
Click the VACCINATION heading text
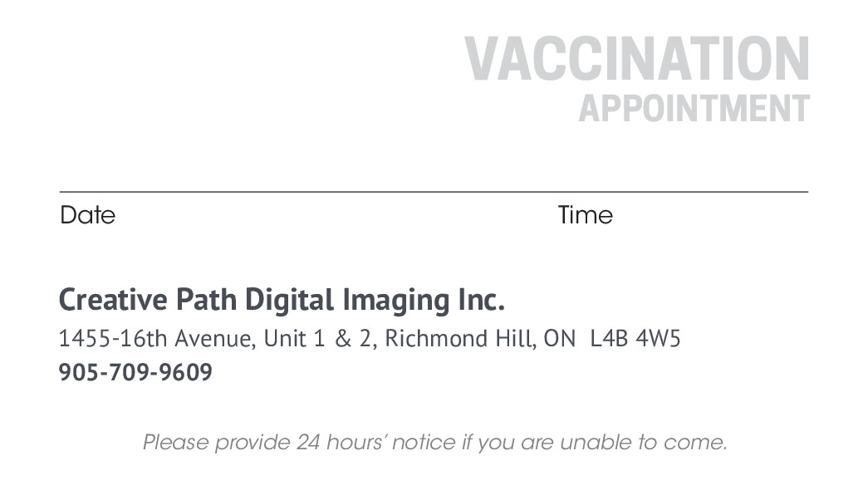tap(636, 58)
